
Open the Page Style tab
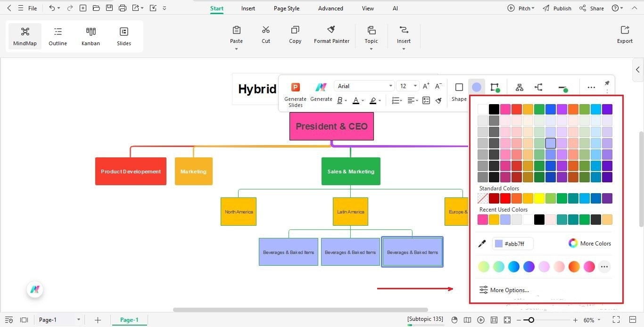(x=287, y=8)
